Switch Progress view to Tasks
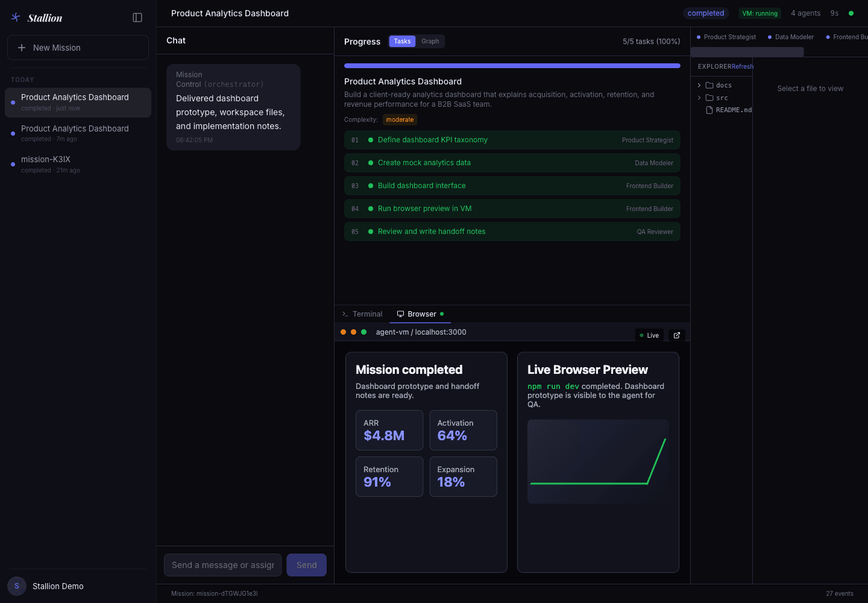Viewport: 868px width, 603px height. pyautogui.click(x=402, y=41)
